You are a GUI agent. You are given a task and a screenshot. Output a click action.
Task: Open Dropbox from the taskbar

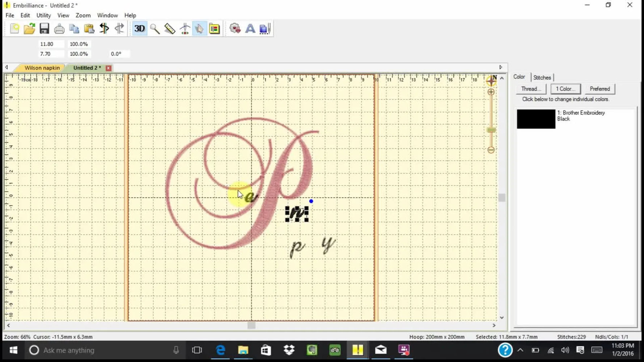click(289, 350)
